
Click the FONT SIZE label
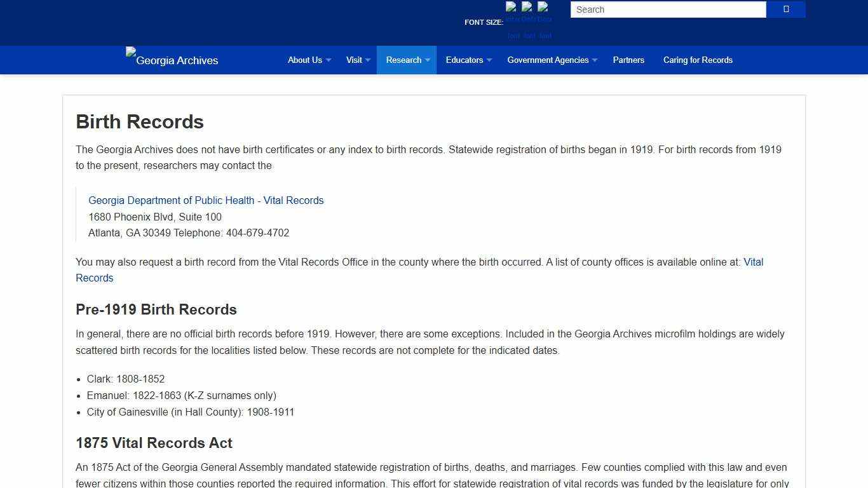click(x=484, y=22)
